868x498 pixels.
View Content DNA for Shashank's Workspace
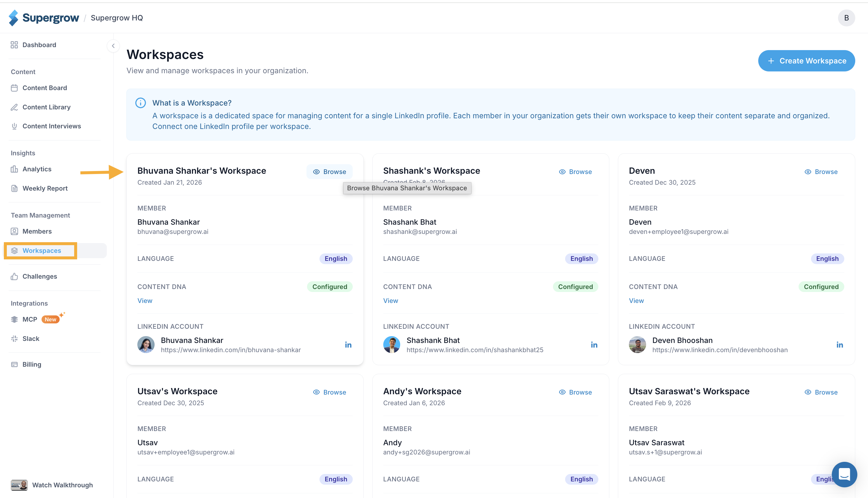pyautogui.click(x=390, y=301)
